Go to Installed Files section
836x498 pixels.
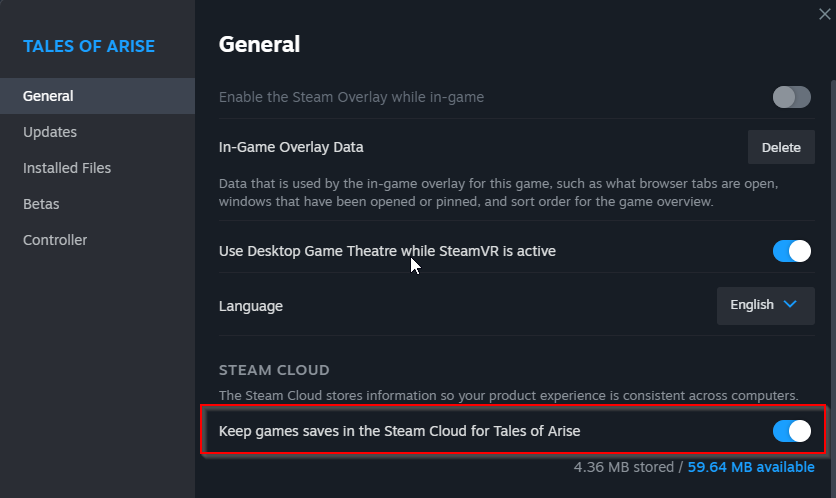[67, 168]
